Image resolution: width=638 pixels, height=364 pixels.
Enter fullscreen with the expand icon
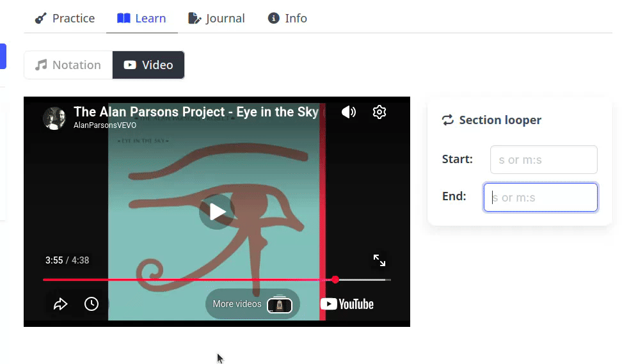pyautogui.click(x=379, y=260)
